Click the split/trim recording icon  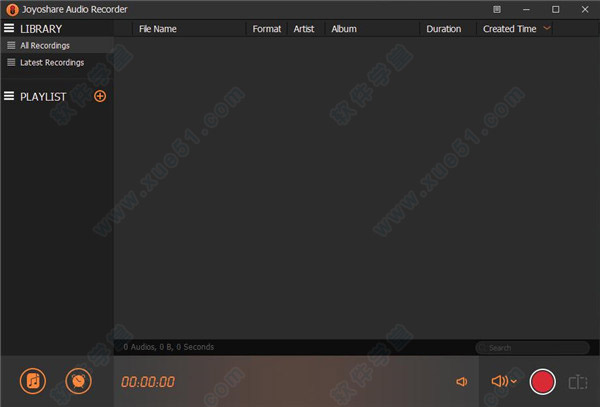coord(578,382)
